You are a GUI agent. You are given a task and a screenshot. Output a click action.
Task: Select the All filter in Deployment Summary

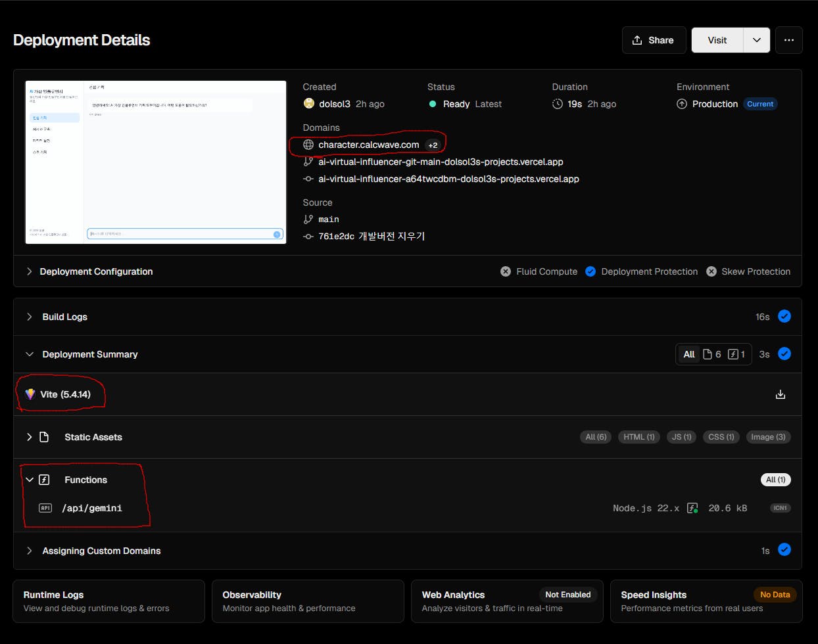click(x=689, y=354)
